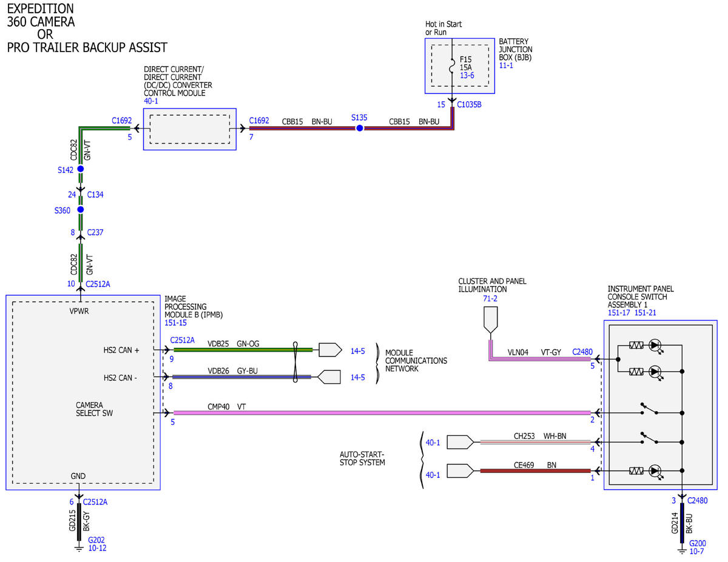Click the INSTRUMENT PANEL CONSOLE SWITCH ASSEMBLY 1 label
Image resolution: width=728 pixels, height=562 pixels.
(641, 297)
